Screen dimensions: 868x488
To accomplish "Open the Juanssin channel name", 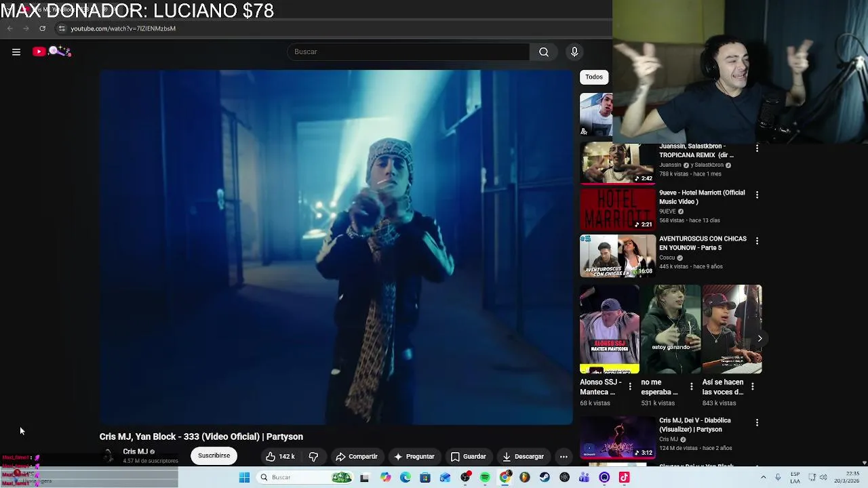I will coord(670,165).
